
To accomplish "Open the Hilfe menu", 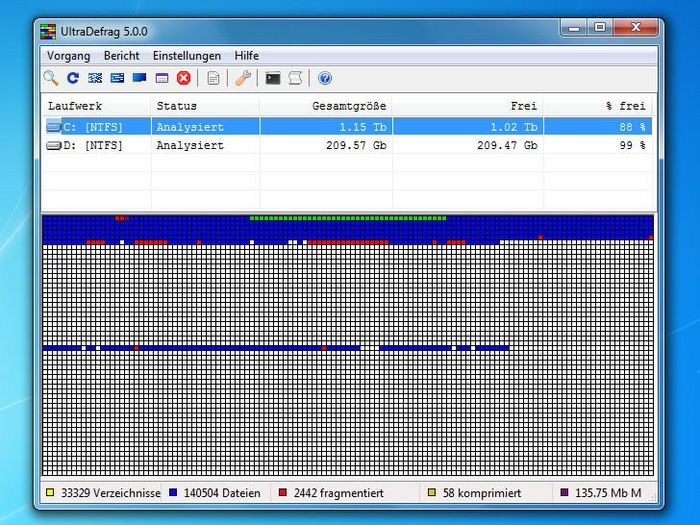I will [246, 56].
